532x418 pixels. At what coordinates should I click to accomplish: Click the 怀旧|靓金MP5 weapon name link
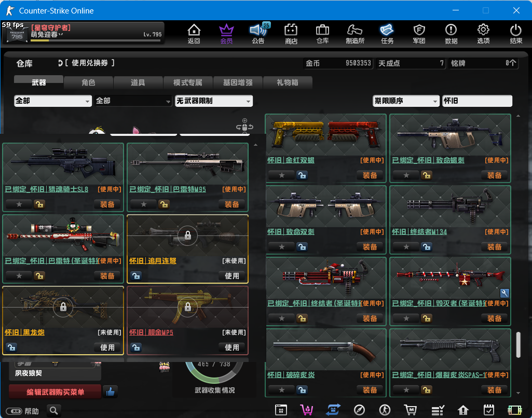pyautogui.click(x=152, y=332)
